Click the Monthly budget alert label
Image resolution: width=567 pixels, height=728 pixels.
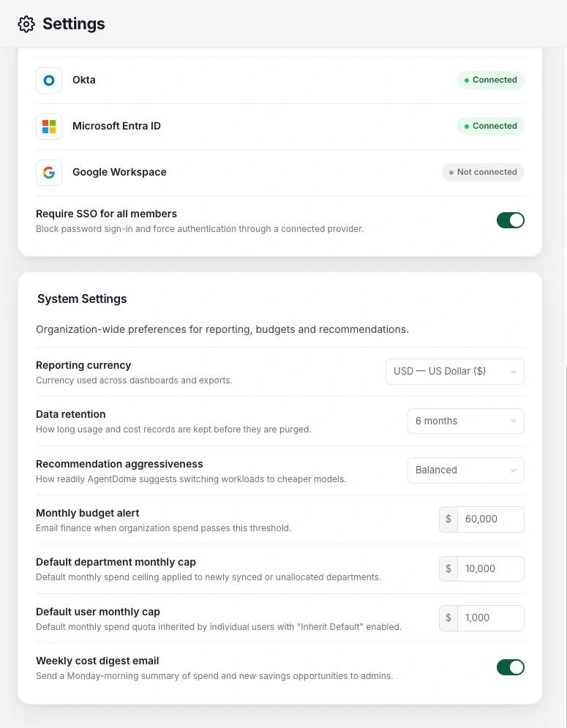point(87,513)
